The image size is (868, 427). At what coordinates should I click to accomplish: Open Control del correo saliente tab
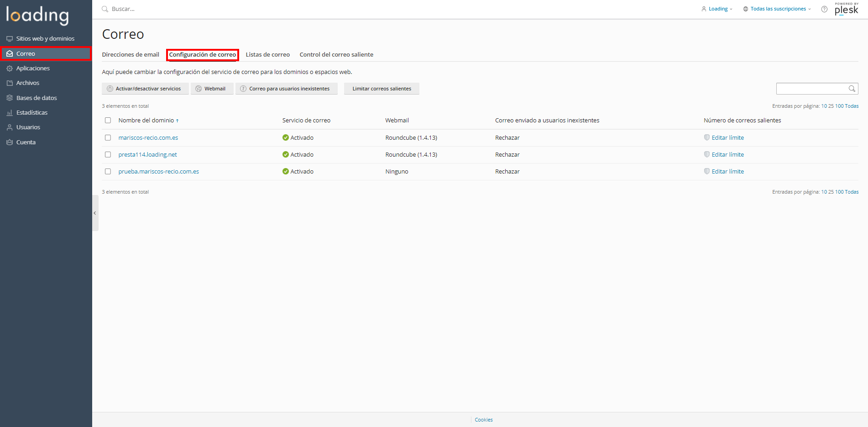coord(336,54)
